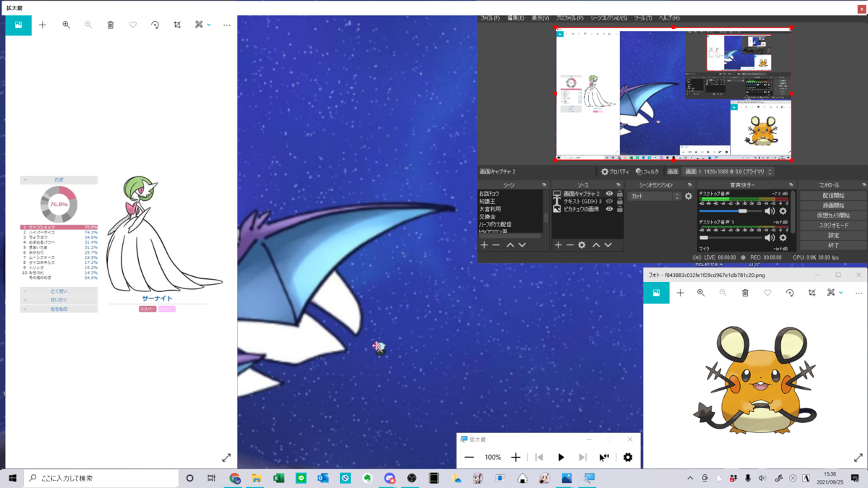Mute the デスクトップ音声 speaker icon
Image resolution: width=868 pixels, height=488 pixels.
coord(770,211)
